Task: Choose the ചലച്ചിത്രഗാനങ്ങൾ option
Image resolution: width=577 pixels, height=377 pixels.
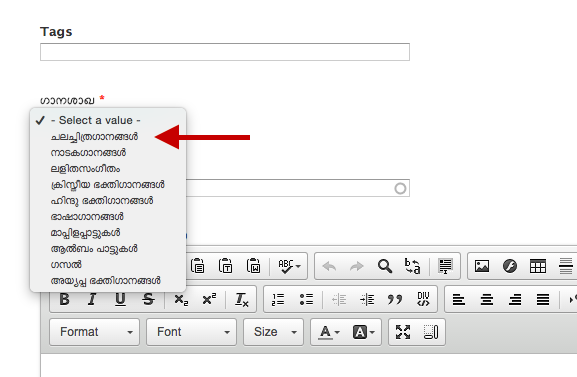Action: [108, 137]
